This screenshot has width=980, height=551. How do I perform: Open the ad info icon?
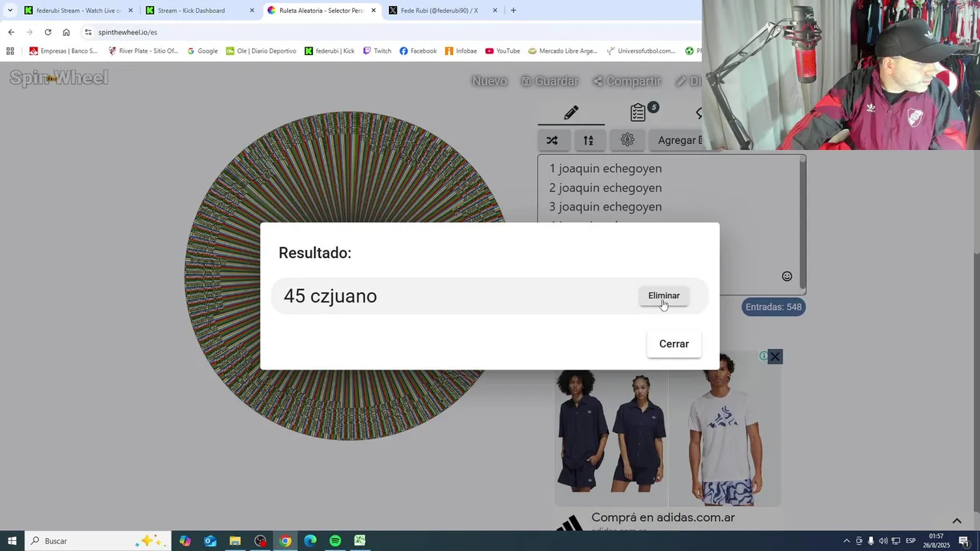coord(763,357)
